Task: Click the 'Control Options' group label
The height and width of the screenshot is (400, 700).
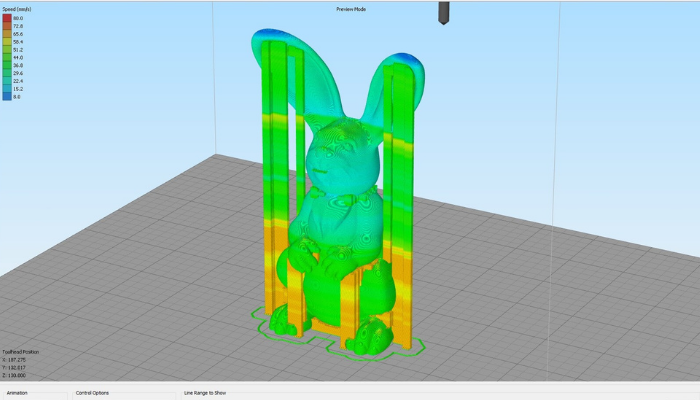Action: 92,393
